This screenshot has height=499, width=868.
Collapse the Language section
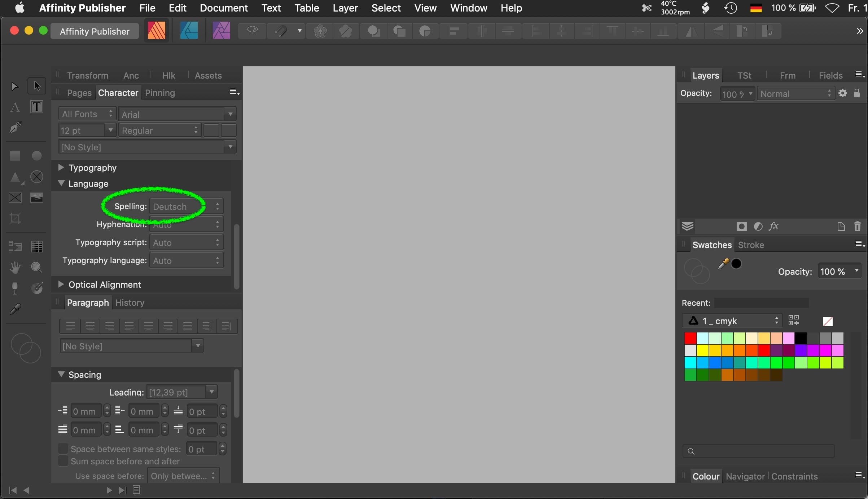pos(61,183)
